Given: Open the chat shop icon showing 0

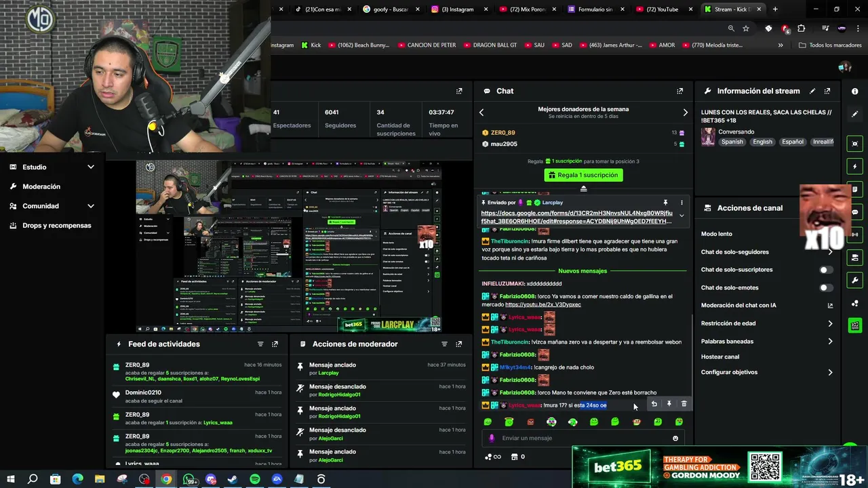Looking at the screenshot, I should pyautogui.click(x=517, y=457).
